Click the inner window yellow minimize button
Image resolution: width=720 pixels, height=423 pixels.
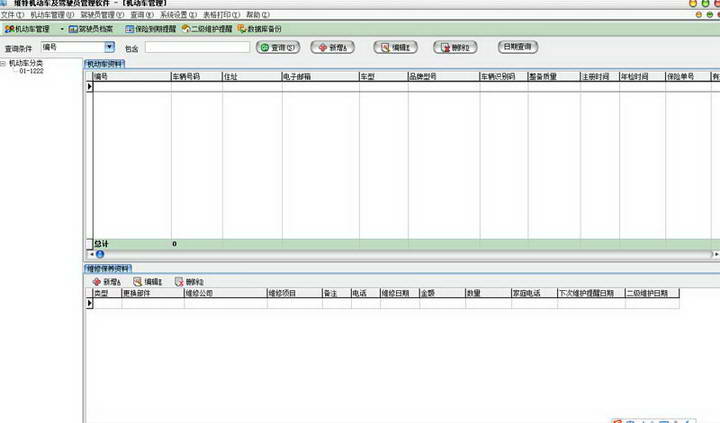pyautogui.click(x=699, y=15)
